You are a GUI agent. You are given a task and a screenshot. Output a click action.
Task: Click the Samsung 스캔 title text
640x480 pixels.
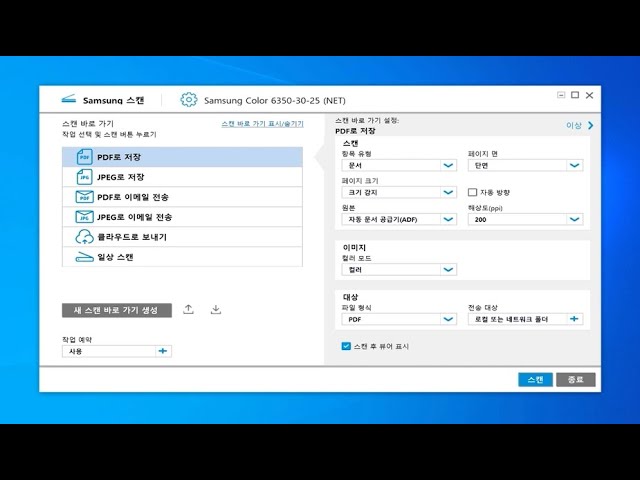tap(113, 100)
